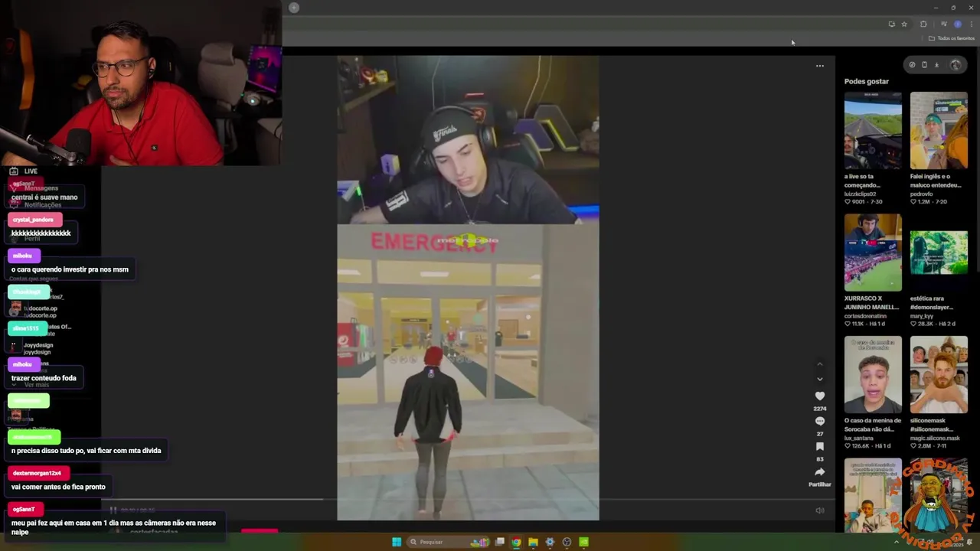Image resolution: width=980 pixels, height=551 pixels.
Task: Click the 'vai comer antes de fica pronto' message
Action: [58, 487]
